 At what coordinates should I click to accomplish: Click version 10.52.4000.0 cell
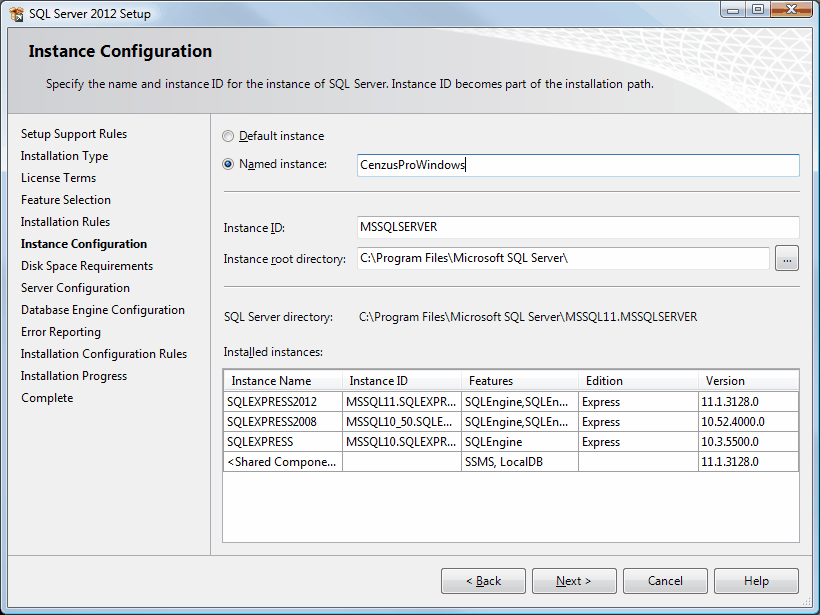click(748, 422)
